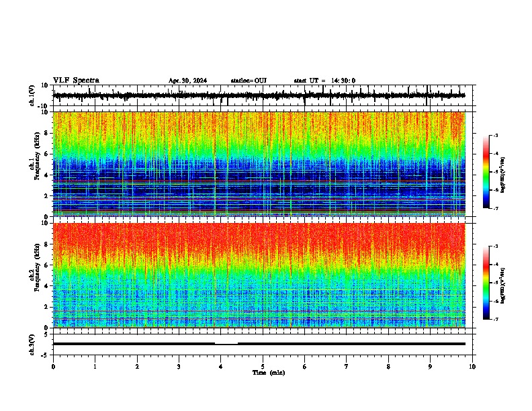Click time axis tick label "6"
Image resolution: width=532 pixels, height=411 pixels.
[x=305, y=367]
